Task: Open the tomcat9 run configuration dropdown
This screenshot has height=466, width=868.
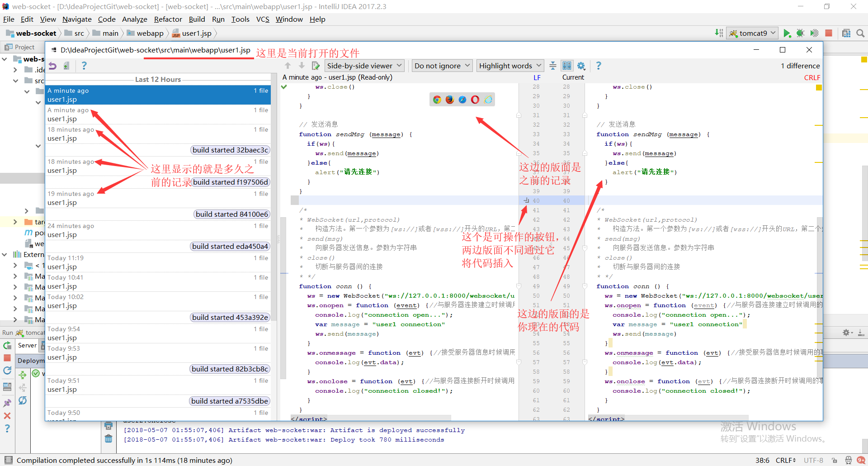Action: click(753, 33)
